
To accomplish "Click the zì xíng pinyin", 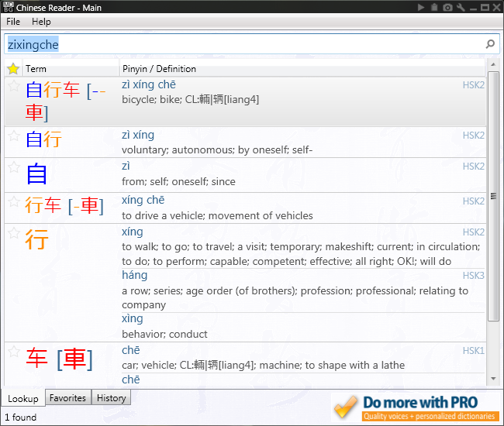I will pos(138,135).
